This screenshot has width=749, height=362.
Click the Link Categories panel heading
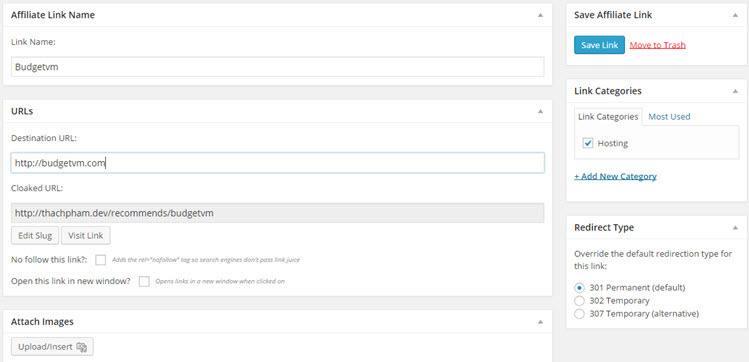coord(608,91)
